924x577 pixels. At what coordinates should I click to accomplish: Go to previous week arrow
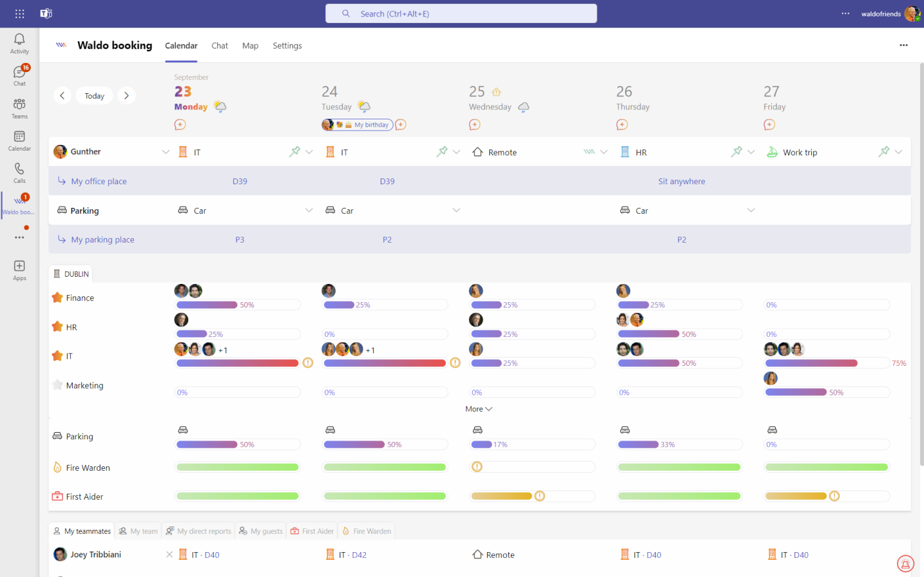[62, 96]
